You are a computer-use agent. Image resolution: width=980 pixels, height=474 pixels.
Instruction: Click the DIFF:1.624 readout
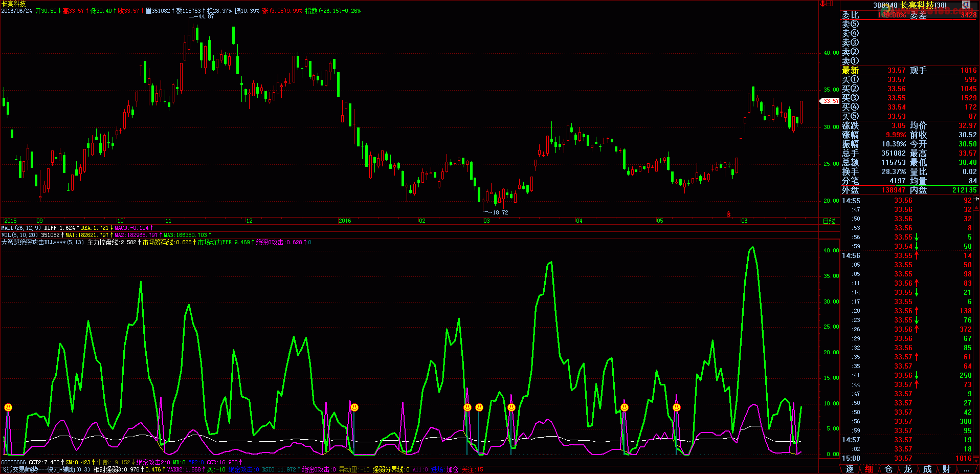59,228
